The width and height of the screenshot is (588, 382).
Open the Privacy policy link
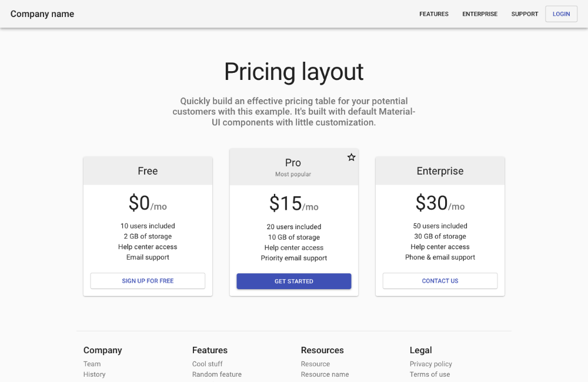click(x=431, y=364)
